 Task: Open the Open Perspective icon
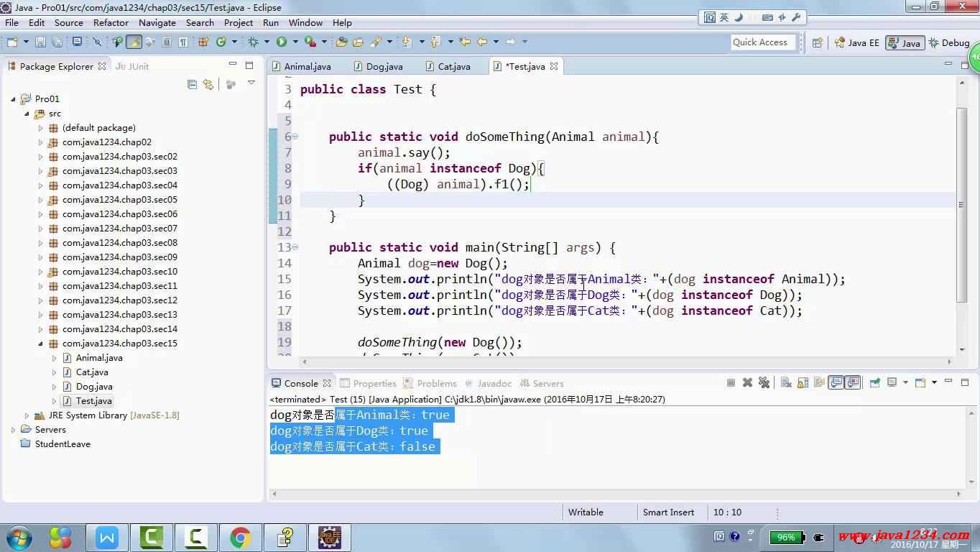coord(817,42)
